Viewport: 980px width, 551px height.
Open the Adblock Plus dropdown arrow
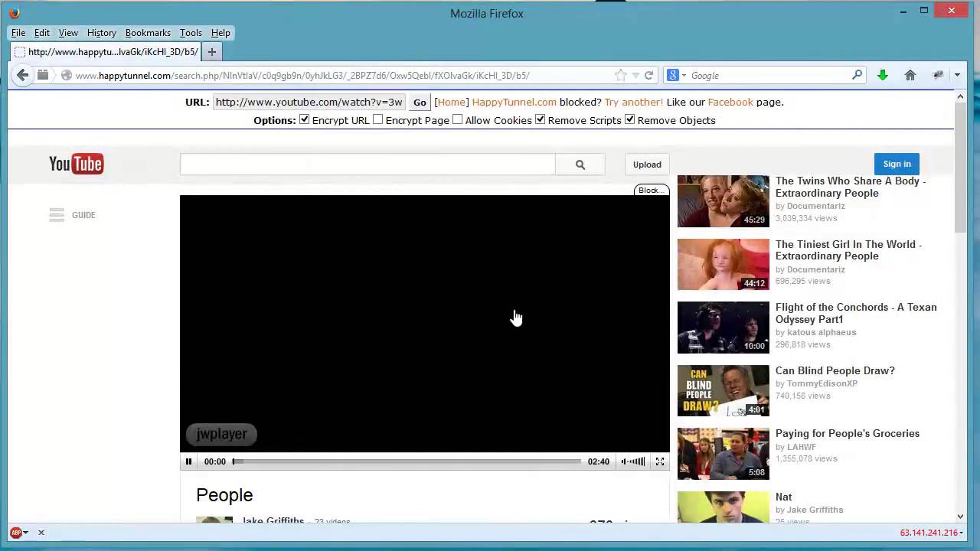pos(25,533)
